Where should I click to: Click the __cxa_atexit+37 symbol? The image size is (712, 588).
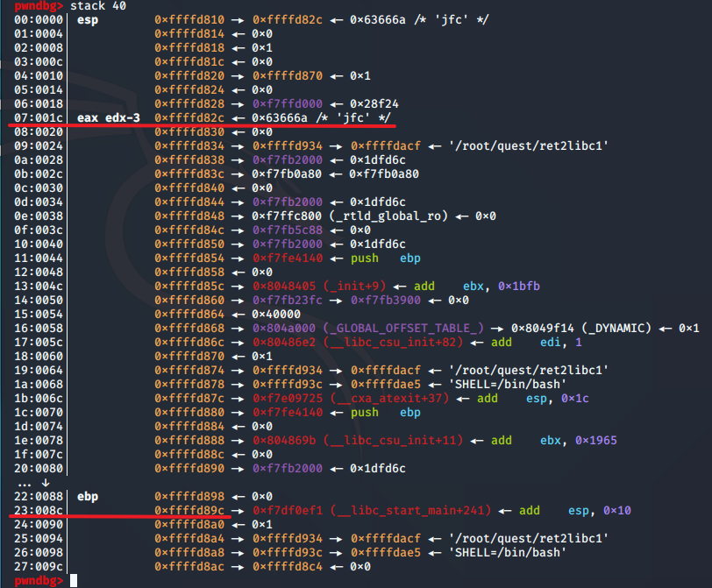click(389, 399)
